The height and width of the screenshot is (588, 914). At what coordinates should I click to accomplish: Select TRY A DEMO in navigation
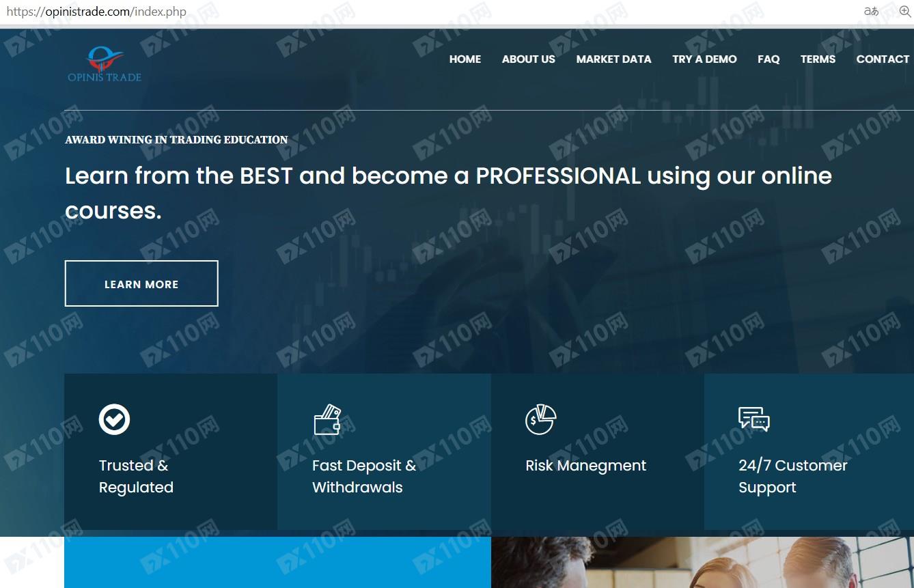pos(704,59)
